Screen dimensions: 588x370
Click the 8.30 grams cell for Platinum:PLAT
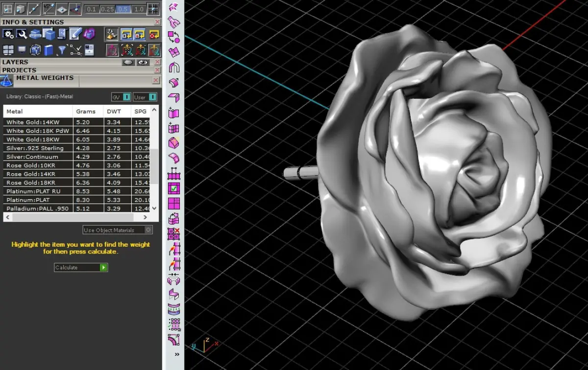click(88, 200)
